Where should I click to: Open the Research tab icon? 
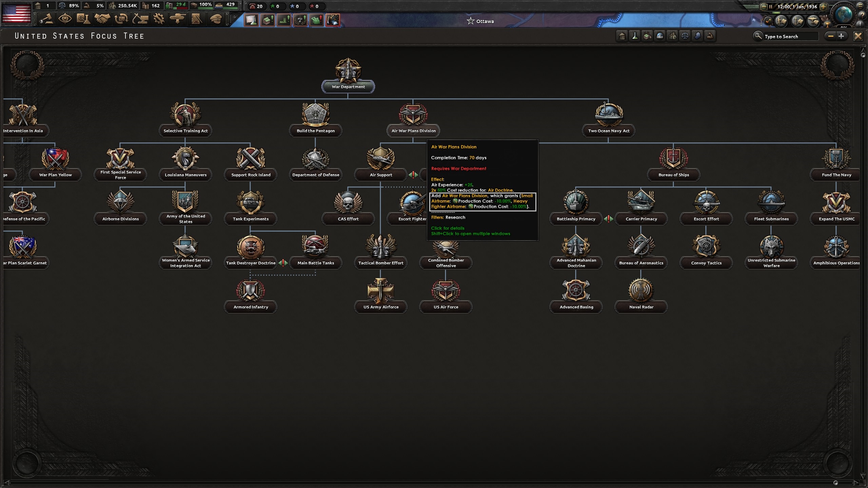pyautogui.click(x=83, y=19)
